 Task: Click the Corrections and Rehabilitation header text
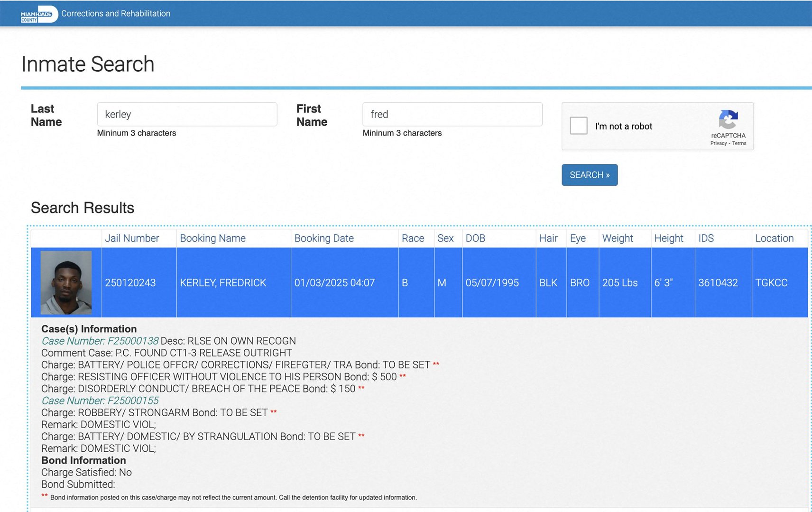pos(116,14)
